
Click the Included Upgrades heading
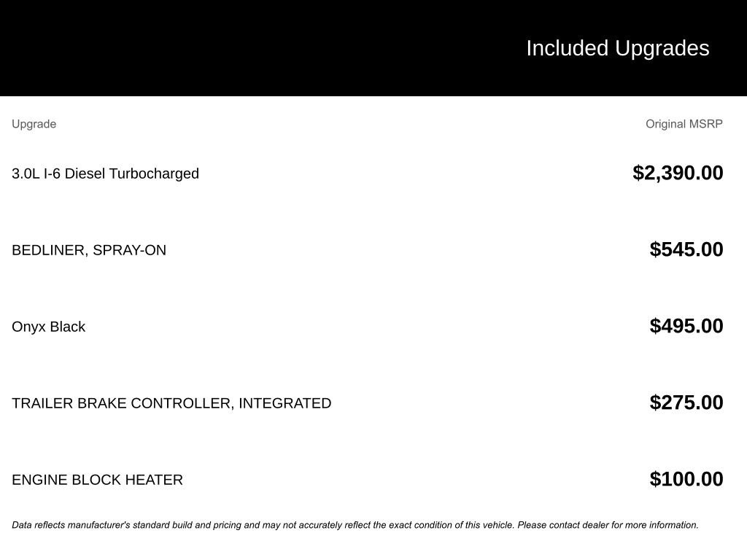point(617,48)
